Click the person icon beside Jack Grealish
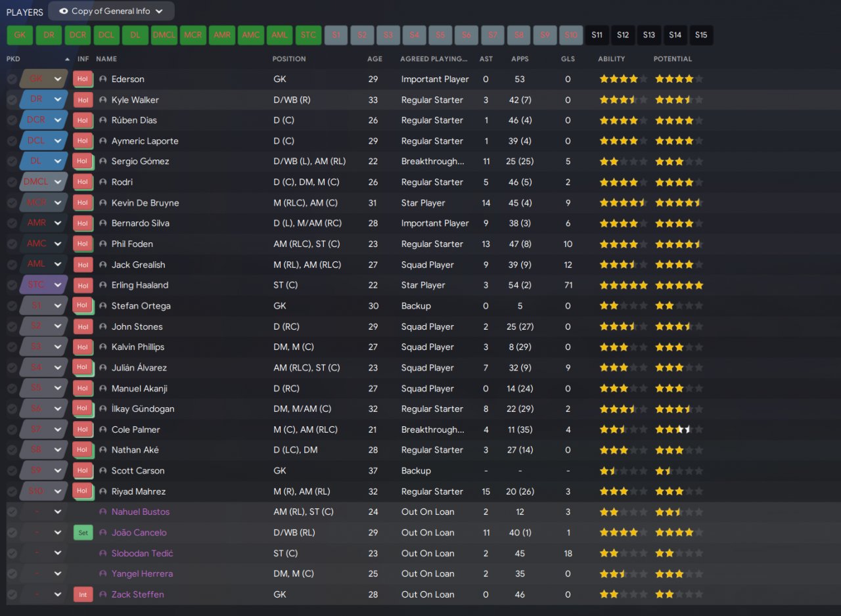The height and width of the screenshot is (616, 841). 103,265
